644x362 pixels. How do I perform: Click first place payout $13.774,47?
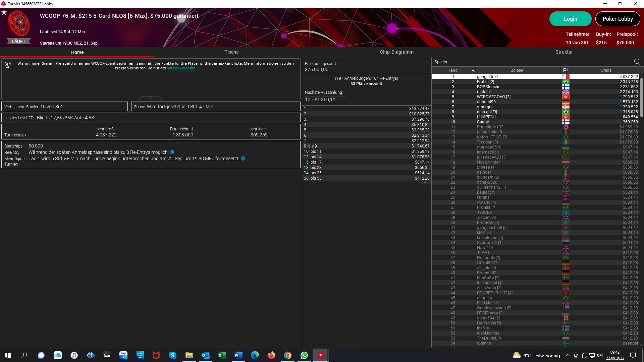[419, 109]
